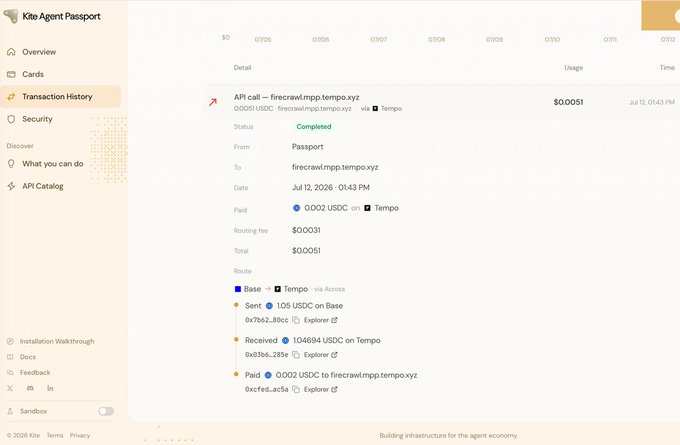
Task: Click the Feedback chat icon
Action: pos(10,373)
